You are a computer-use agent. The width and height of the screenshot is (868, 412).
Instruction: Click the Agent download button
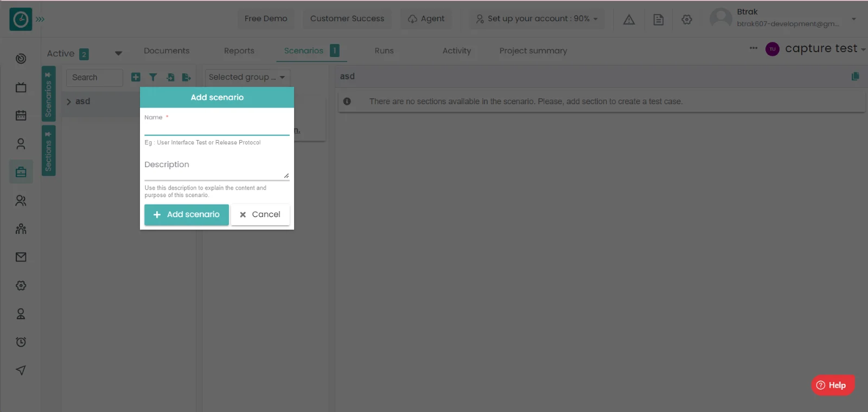pos(426,18)
